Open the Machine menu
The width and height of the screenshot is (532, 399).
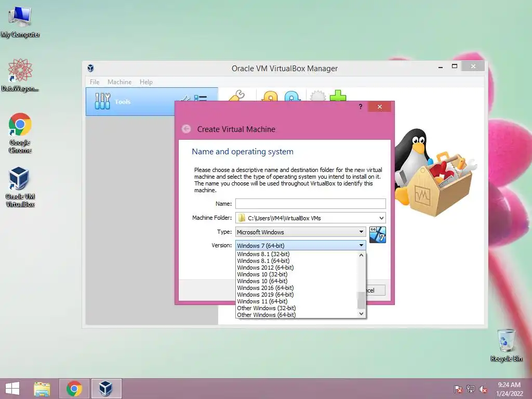pos(119,82)
